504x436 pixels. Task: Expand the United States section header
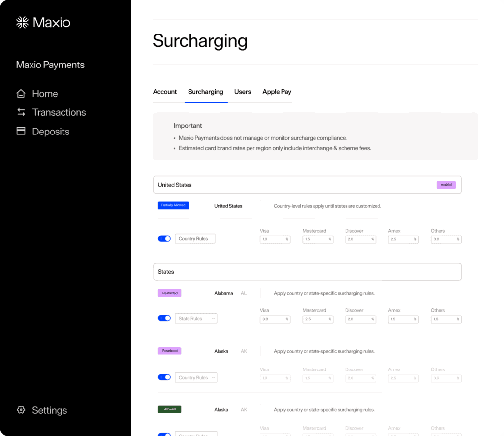[x=307, y=185]
